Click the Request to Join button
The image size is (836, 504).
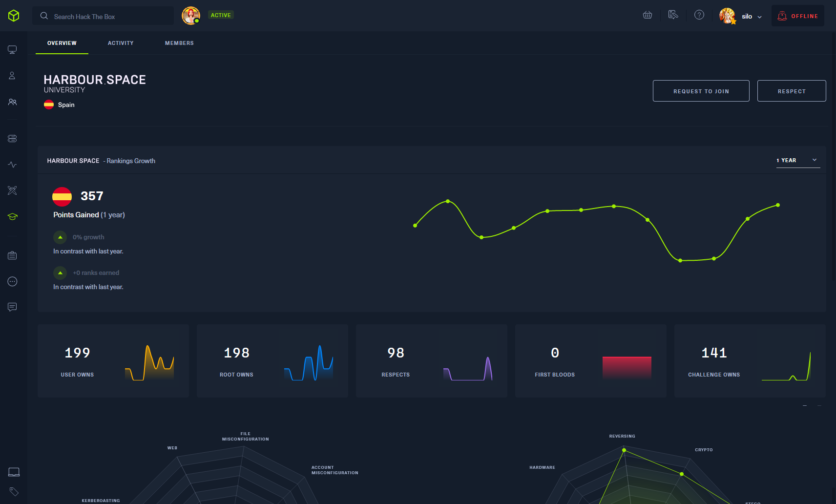[x=701, y=91]
